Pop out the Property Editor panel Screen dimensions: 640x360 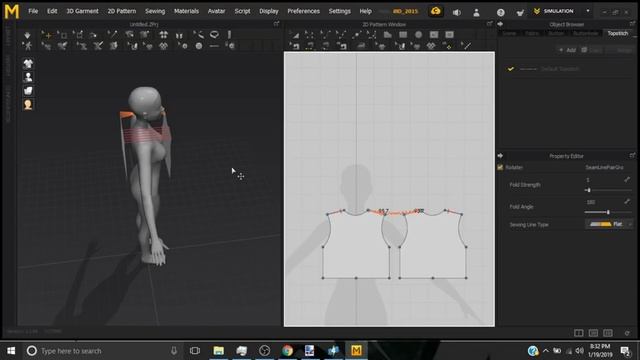[x=632, y=156]
